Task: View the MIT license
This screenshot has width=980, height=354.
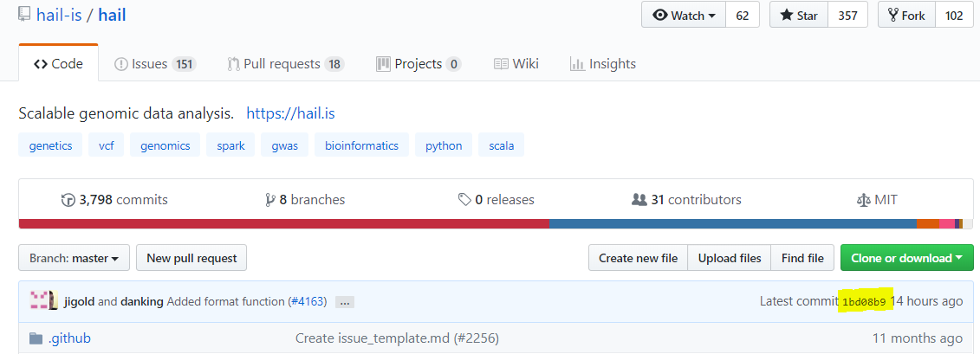Action: coord(878,200)
